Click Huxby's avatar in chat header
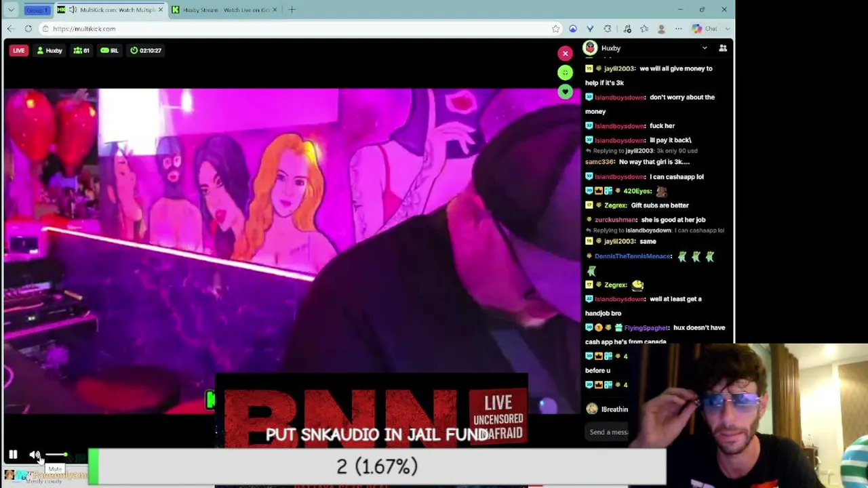Image resolution: width=868 pixels, height=488 pixels. pos(590,48)
